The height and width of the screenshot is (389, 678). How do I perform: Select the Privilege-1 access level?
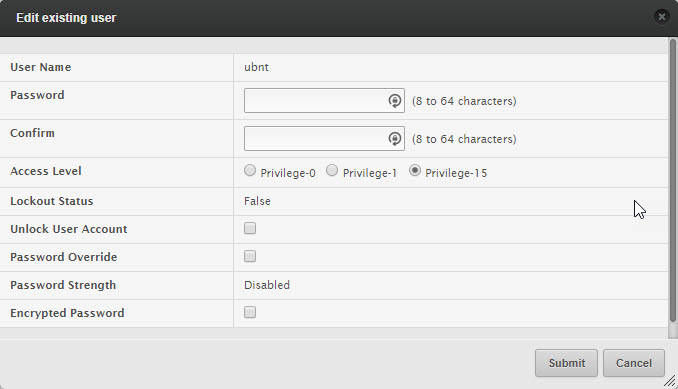[x=332, y=171]
